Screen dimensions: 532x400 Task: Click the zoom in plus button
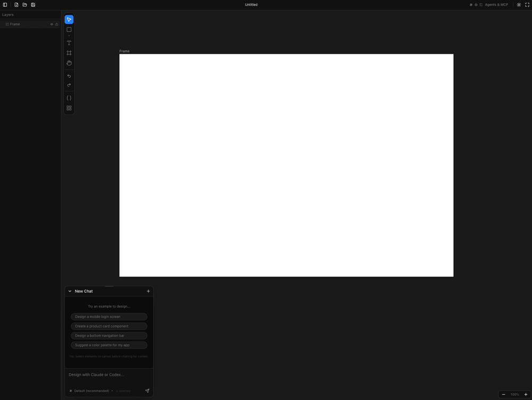(526, 394)
